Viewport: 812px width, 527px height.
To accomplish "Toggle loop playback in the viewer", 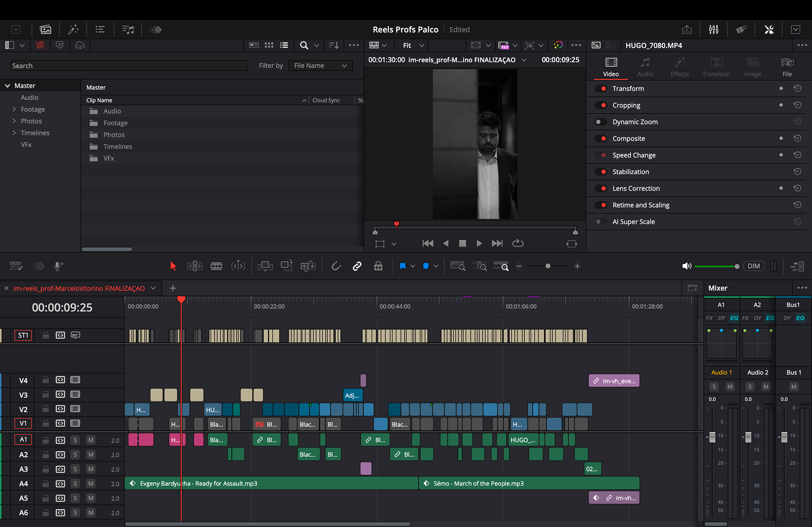I will [518, 243].
